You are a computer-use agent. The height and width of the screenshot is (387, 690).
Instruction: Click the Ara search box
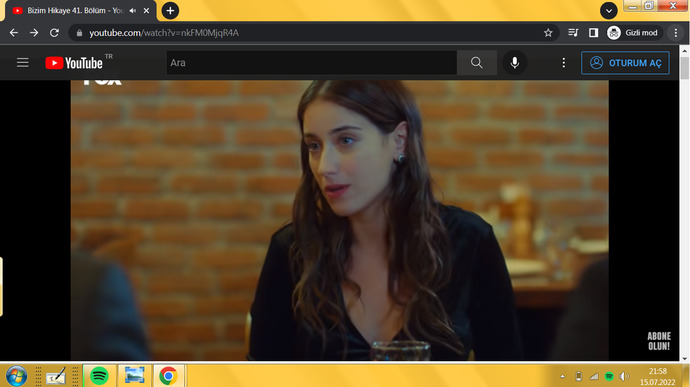[x=312, y=63]
